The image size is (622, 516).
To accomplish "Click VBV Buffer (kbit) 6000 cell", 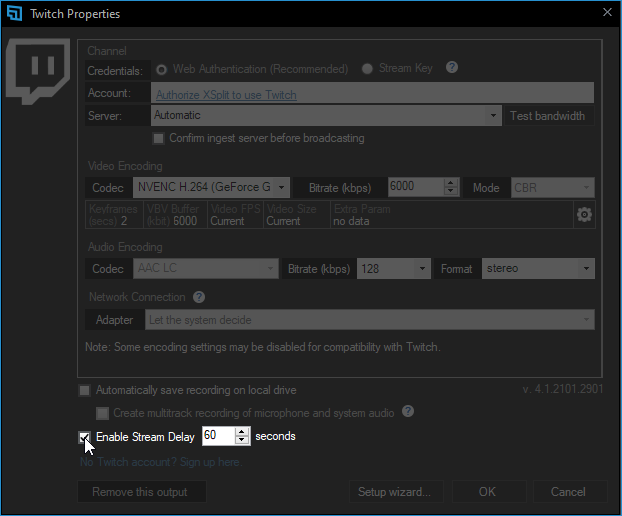I will pos(175,215).
